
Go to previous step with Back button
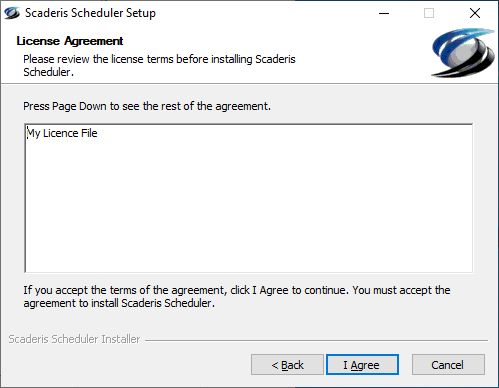pyautogui.click(x=287, y=365)
